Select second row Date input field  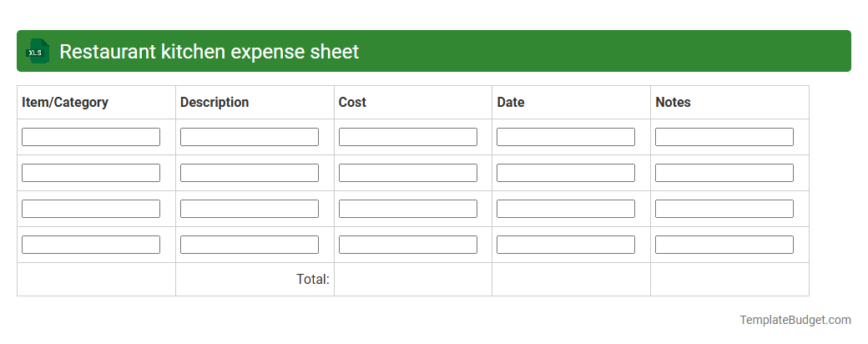coord(566,173)
